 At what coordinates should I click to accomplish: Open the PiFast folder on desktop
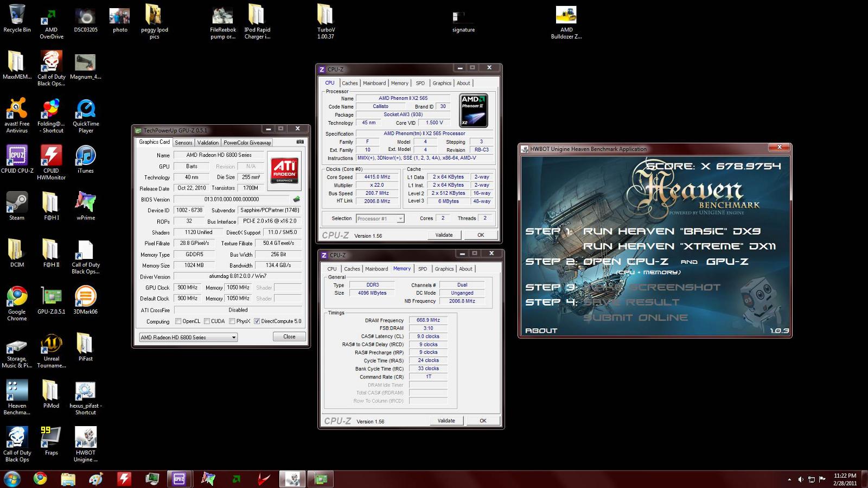86,347
